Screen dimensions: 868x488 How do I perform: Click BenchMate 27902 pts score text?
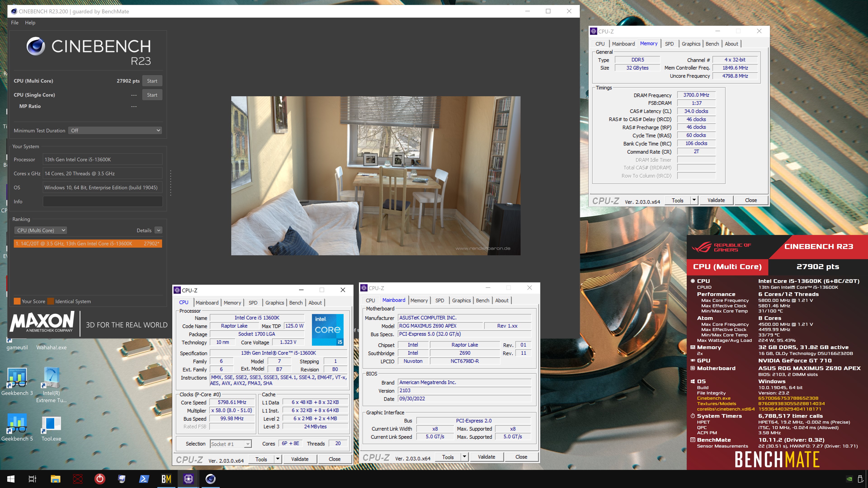(x=818, y=267)
